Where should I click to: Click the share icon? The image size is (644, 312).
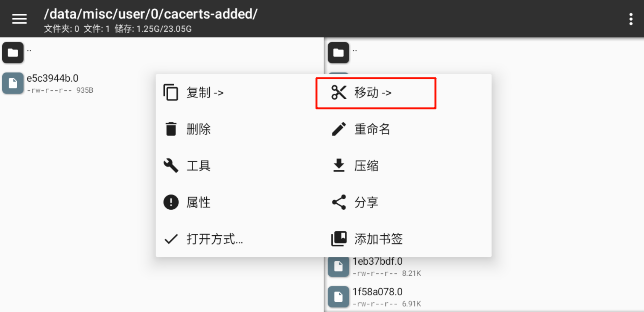pyautogui.click(x=339, y=202)
